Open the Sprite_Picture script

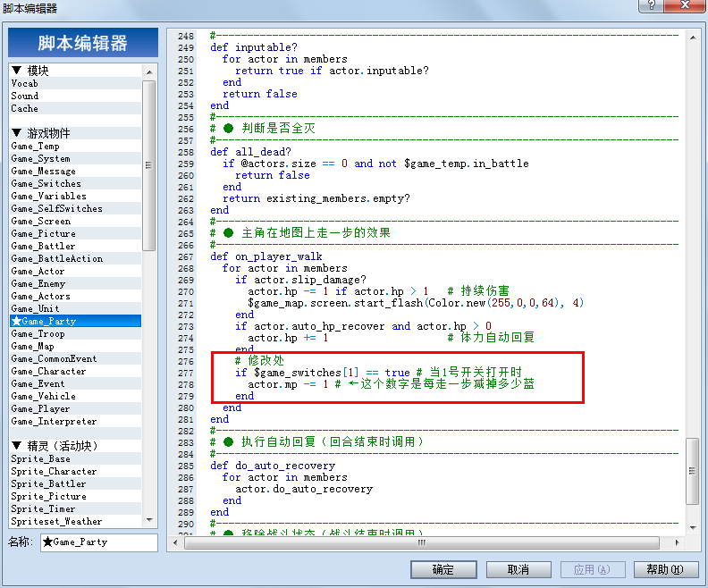click(x=75, y=496)
